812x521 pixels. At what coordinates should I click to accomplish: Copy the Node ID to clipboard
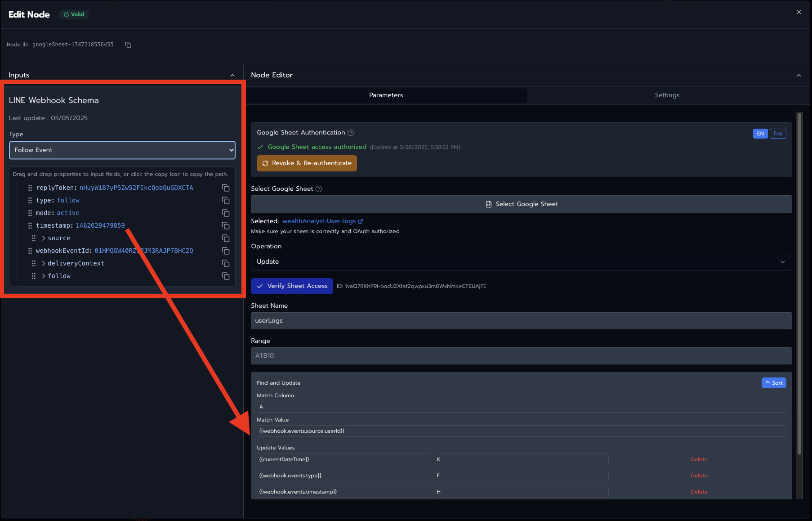tap(128, 45)
